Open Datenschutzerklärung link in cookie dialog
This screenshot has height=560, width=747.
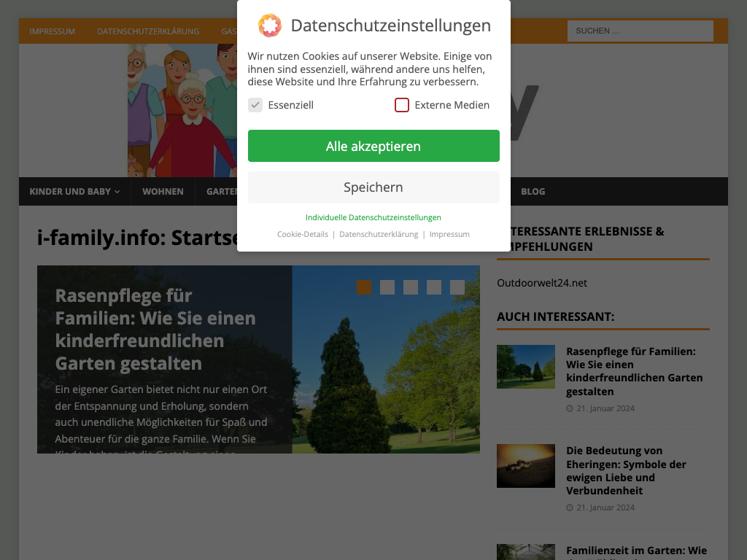[379, 234]
